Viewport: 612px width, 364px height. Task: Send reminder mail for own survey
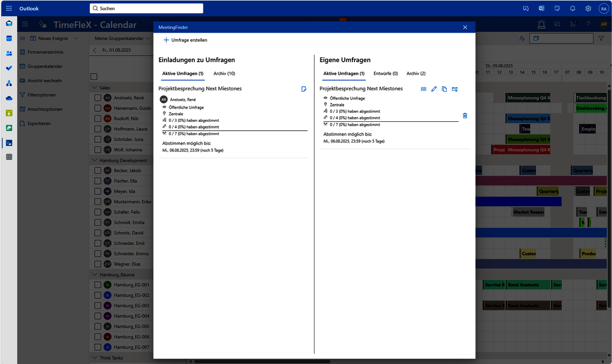click(454, 89)
